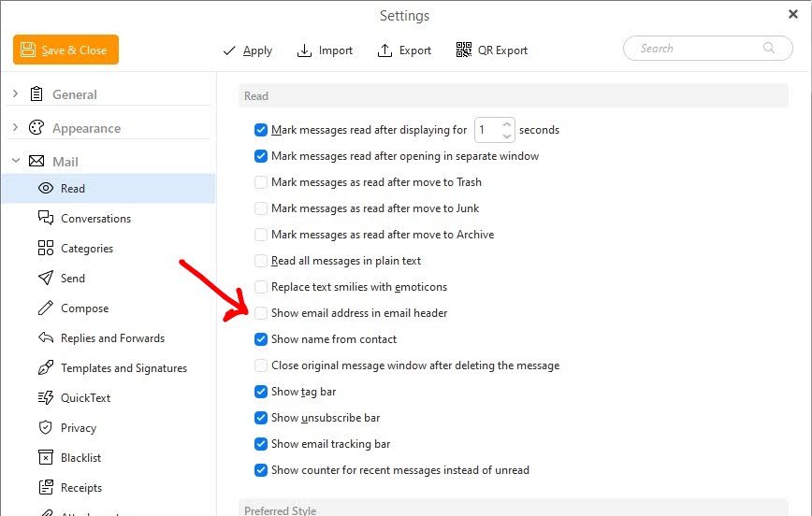
Task: Enable Read all messages in plain text
Action: point(261,261)
